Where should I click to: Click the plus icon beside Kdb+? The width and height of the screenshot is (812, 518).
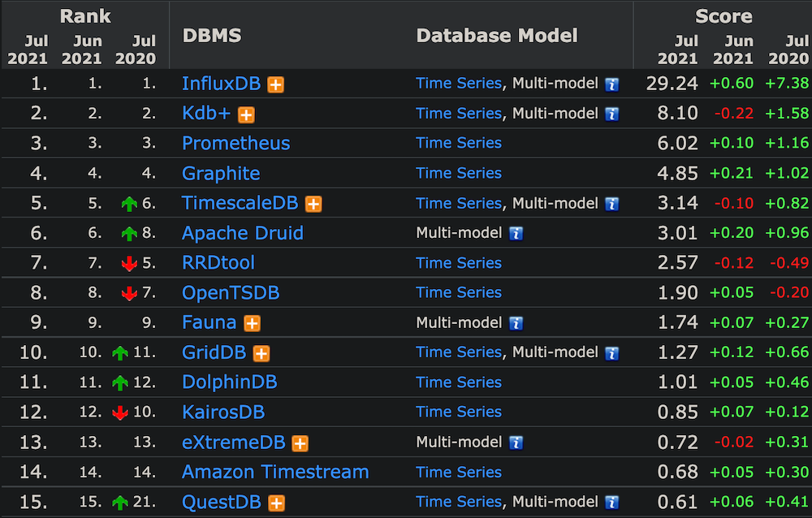tap(246, 114)
